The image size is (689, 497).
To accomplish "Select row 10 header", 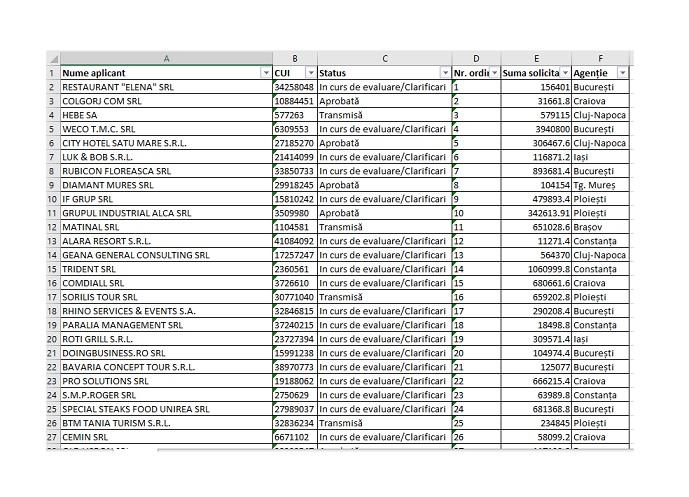I will 52,199.
